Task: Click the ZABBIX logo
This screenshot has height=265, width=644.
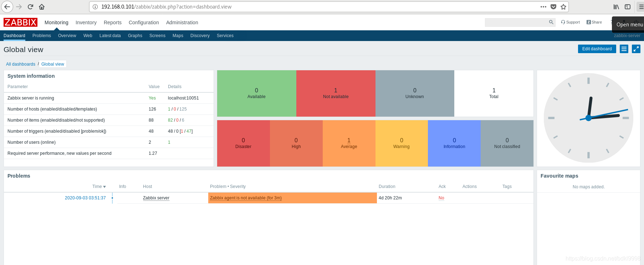Action: coord(20,22)
